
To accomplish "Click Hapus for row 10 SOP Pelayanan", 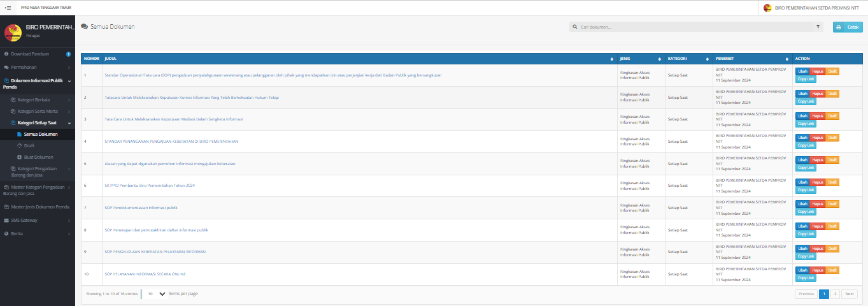I will (818, 270).
